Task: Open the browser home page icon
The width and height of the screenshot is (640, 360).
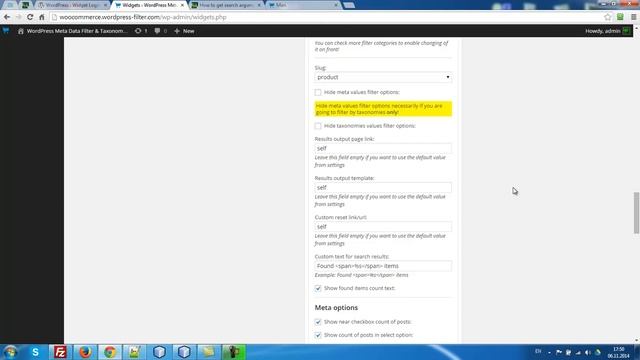Action: click(x=42, y=17)
